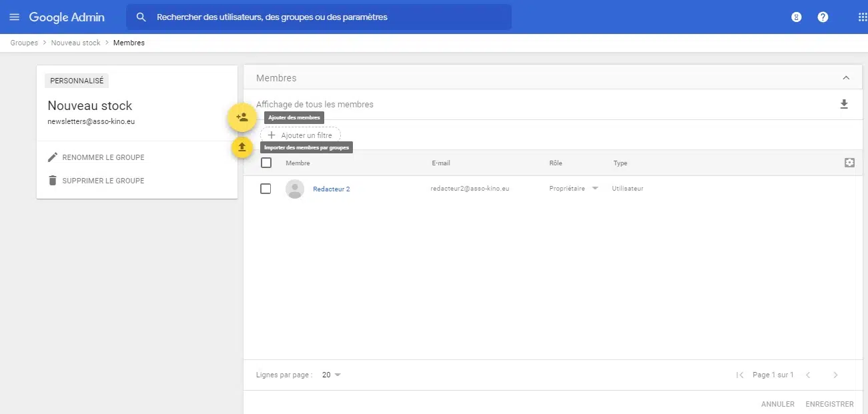Open the rows per page dropdown

pos(332,375)
